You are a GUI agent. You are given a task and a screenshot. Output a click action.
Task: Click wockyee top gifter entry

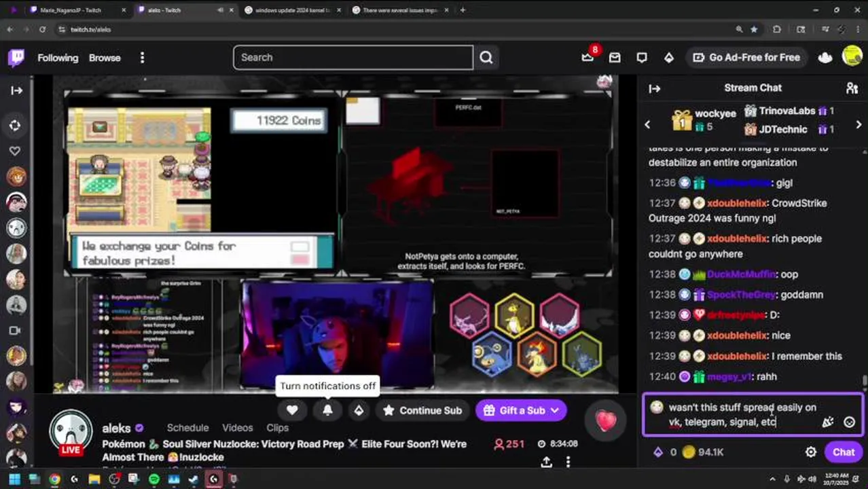coord(705,120)
